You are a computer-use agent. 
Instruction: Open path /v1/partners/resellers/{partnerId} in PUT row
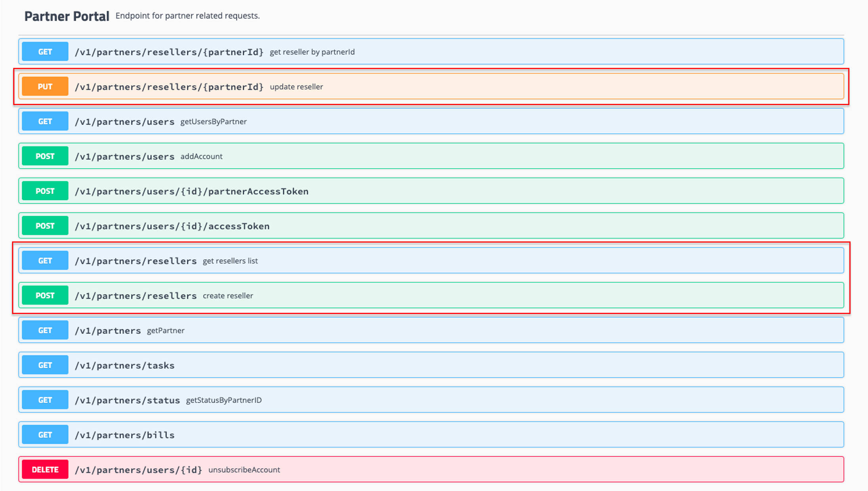(x=169, y=87)
